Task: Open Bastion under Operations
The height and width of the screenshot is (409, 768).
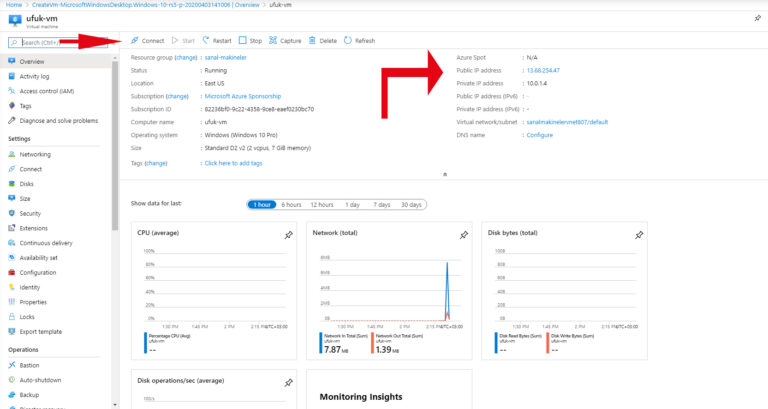Action: (x=29, y=365)
